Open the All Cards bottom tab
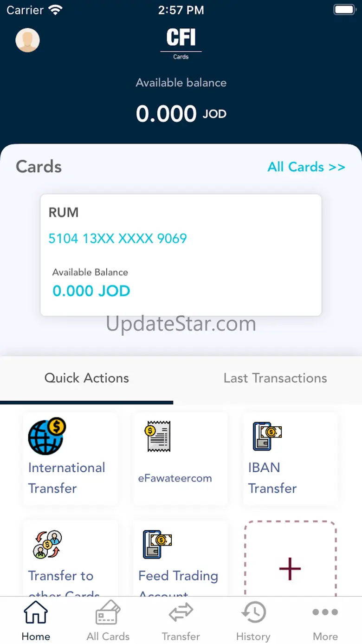 (108, 621)
